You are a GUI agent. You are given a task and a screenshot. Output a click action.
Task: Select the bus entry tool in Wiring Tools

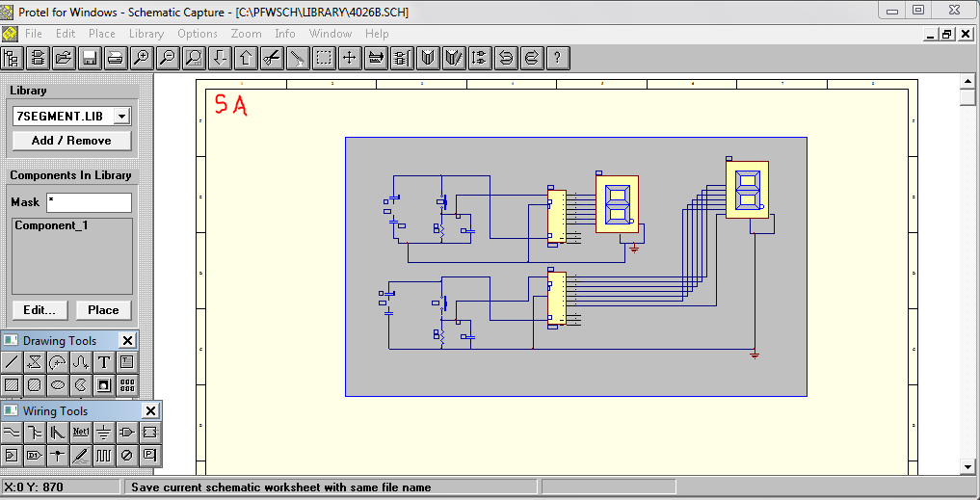[58, 432]
